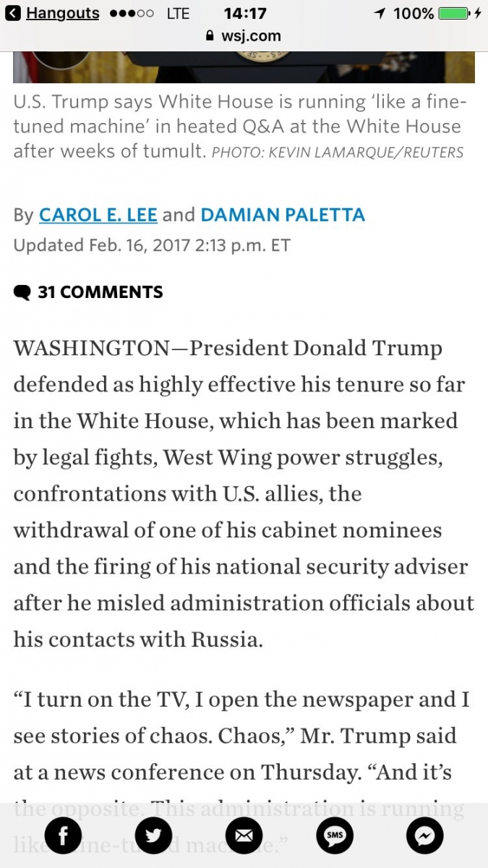Image resolution: width=488 pixels, height=868 pixels.
Task: Tap the WASHINGTON opening paragraph
Action: [x=244, y=494]
